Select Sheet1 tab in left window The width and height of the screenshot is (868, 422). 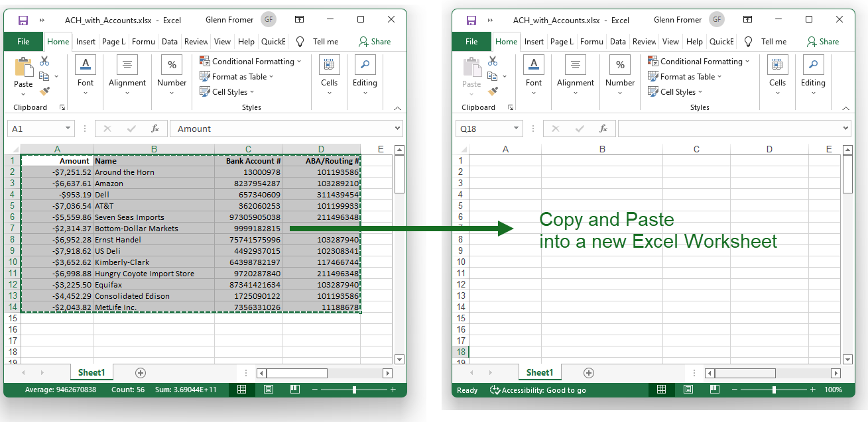pos(92,373)
